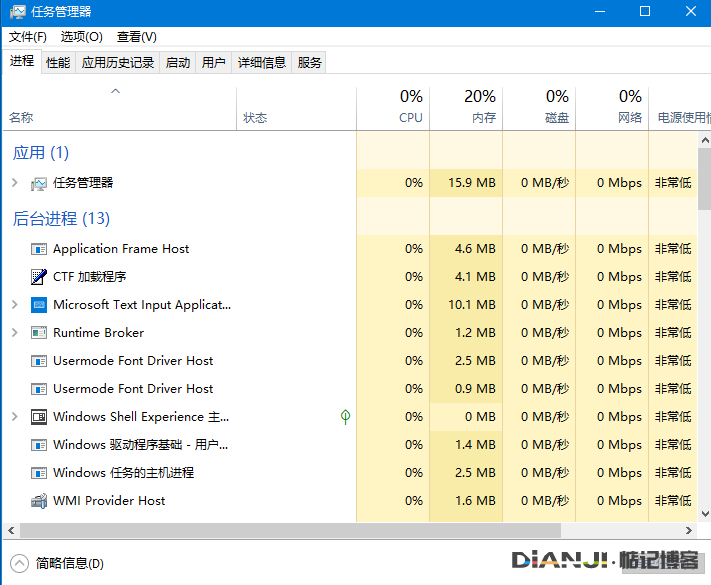The image size is (711, 585).
Task: Click the CTF 加载程序 pen icon
Action: click(x=39, y=277)
